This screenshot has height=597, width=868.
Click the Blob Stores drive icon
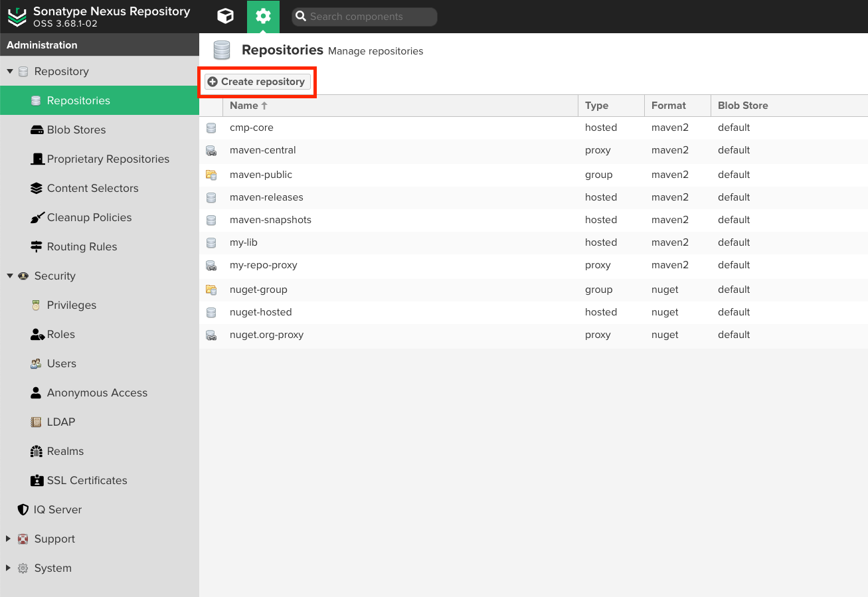tap(37, 130)
